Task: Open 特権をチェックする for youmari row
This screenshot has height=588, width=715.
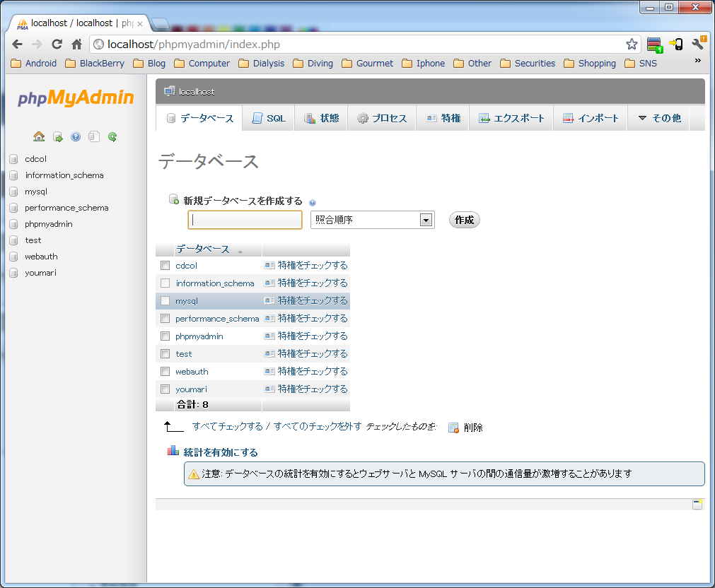Action: tap(313, 389)
